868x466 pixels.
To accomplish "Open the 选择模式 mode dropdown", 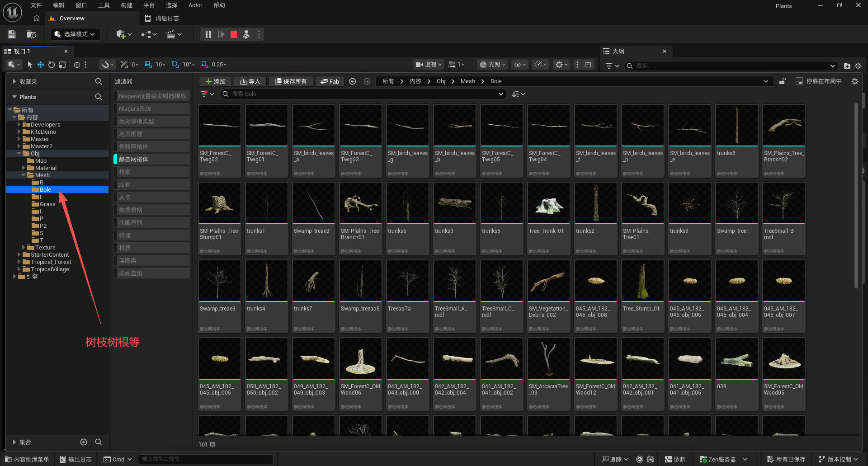I will (75, 34).
